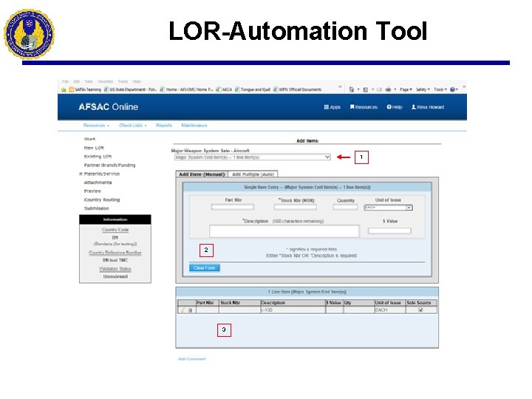Click the delete trash icon in the C-130 row

pos(191,310)
